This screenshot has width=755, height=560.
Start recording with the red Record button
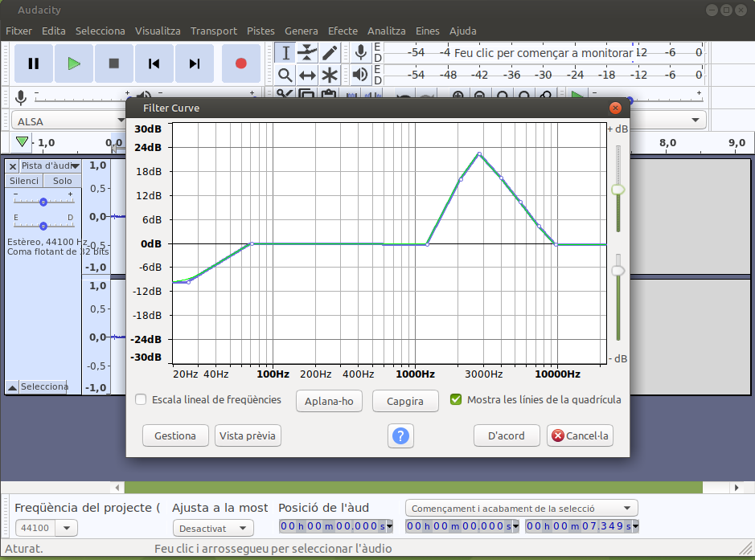(240, 63)
